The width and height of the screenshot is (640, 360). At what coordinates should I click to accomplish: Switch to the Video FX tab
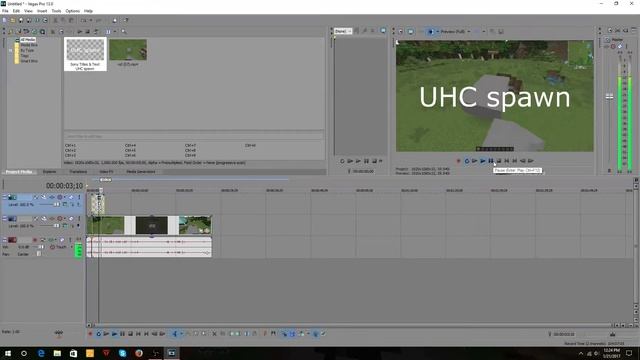tap(106, 172)
